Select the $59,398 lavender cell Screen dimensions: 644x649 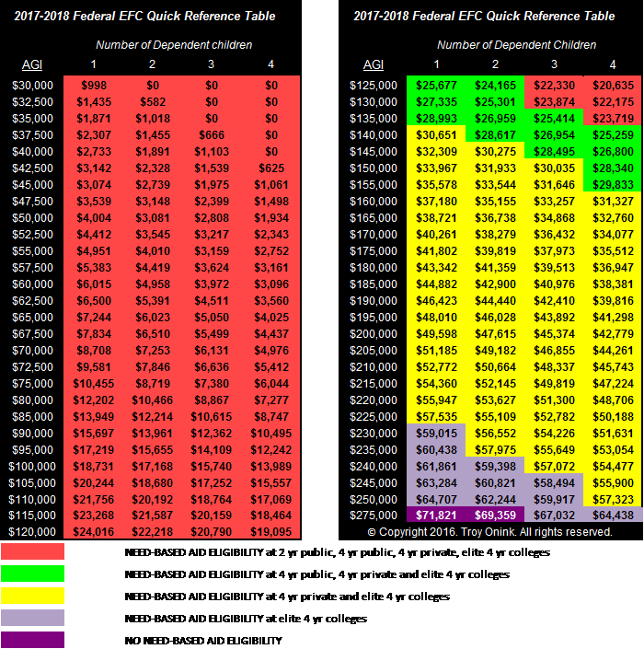point(496,467)
